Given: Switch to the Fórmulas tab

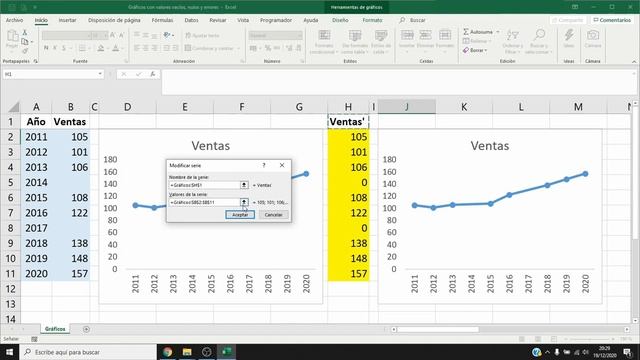Looking at the screenshot, I should tap(162, 20).
